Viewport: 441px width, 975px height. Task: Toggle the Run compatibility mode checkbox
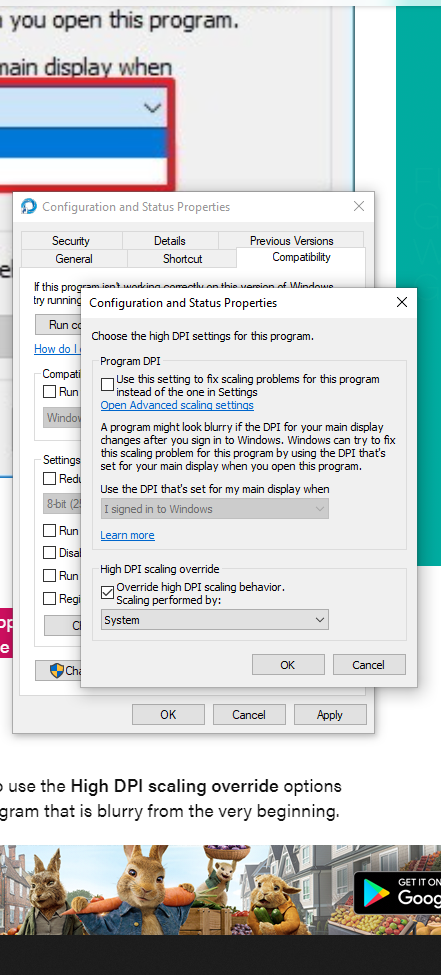tap(49, 392)
